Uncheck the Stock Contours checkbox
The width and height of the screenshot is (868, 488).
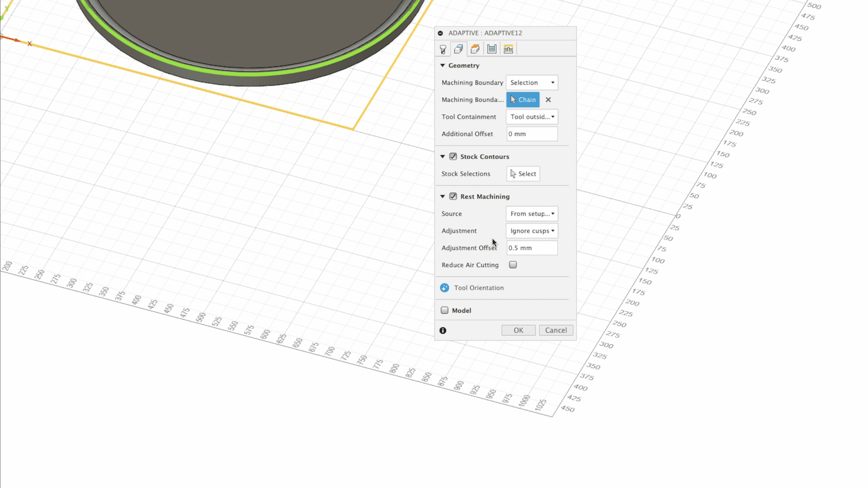[453, 156]
